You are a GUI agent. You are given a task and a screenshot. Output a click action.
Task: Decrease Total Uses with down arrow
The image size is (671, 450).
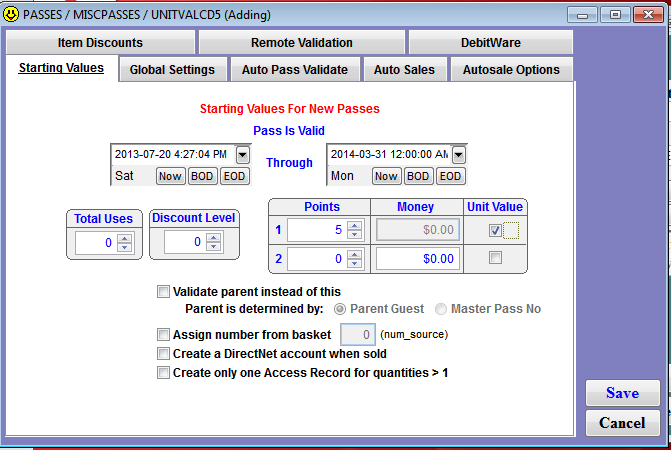click(x=125, y=247)
